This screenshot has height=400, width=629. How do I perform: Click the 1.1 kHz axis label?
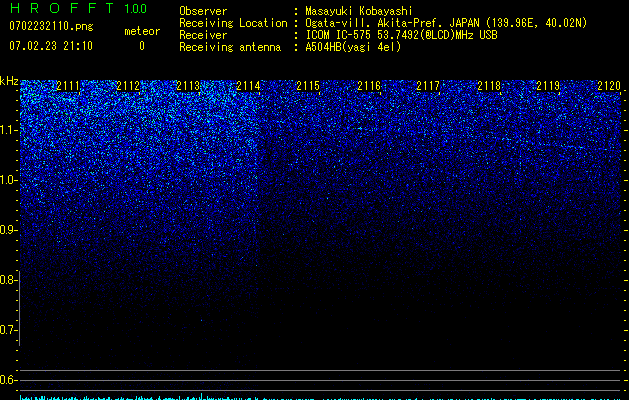(x=9, y=130)
